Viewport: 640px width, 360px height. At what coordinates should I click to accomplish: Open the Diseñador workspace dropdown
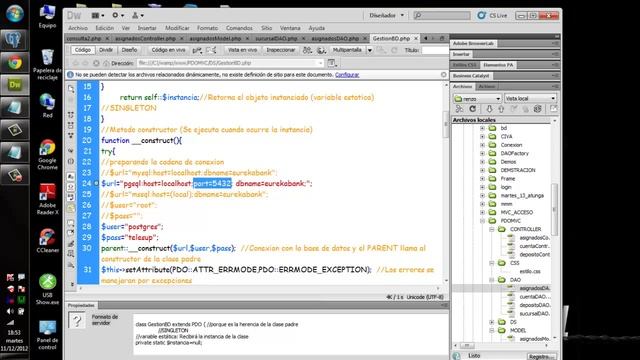pyautogui.click(x=386, y=16)
